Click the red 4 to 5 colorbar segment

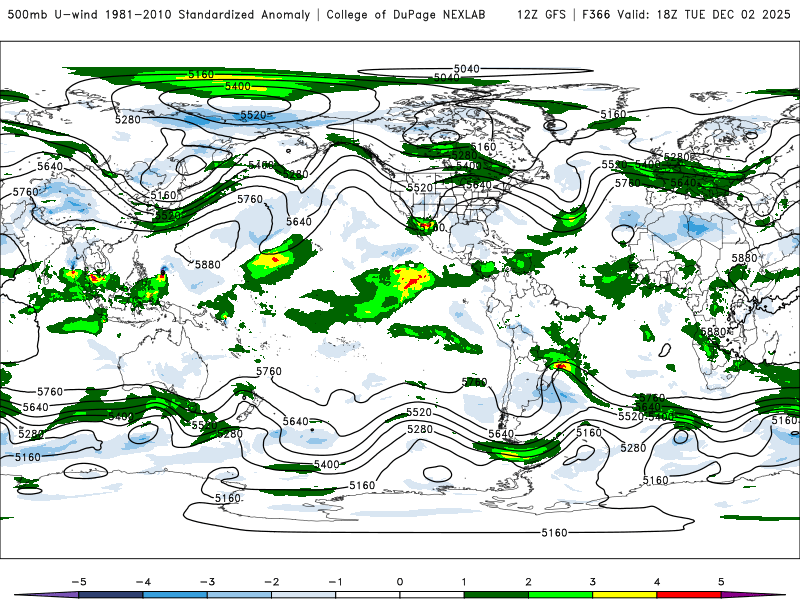coord(688,595)
